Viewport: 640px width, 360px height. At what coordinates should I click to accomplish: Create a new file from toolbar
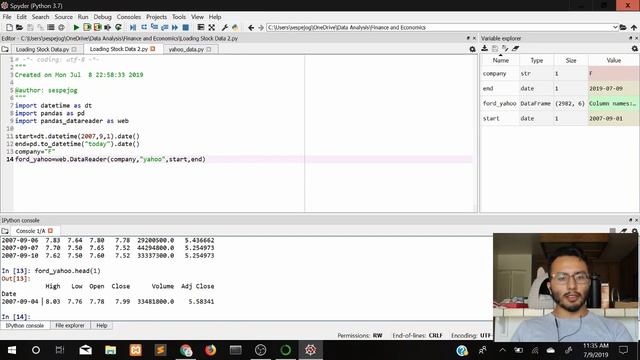click(x=9, y=27)
